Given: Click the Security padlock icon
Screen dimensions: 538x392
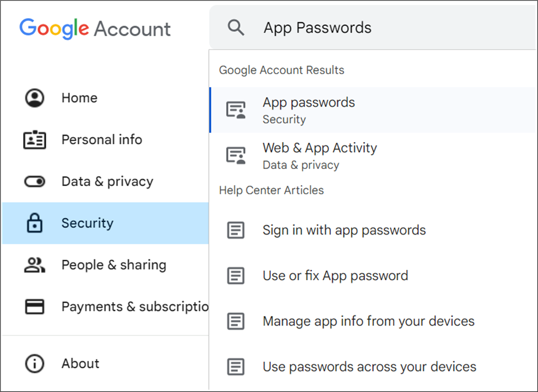Looking at the screenshot, I should click(x=35, y=224).
